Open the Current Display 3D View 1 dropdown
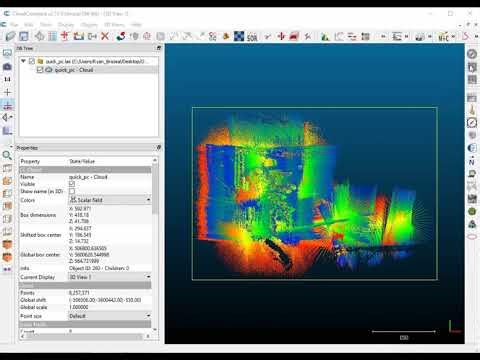Screen dimensions: 480x360 point(110,277)
